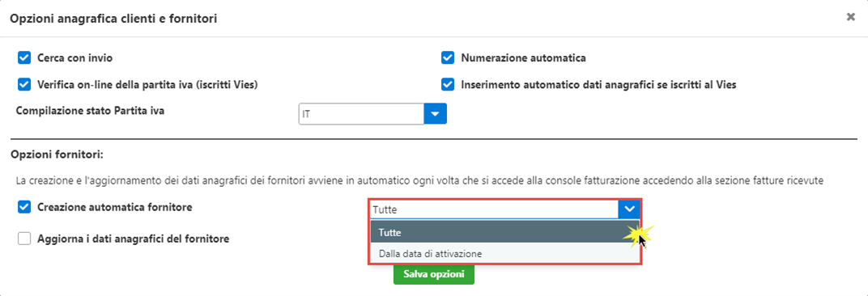Click the Salva opzioni button

point(433,274)
